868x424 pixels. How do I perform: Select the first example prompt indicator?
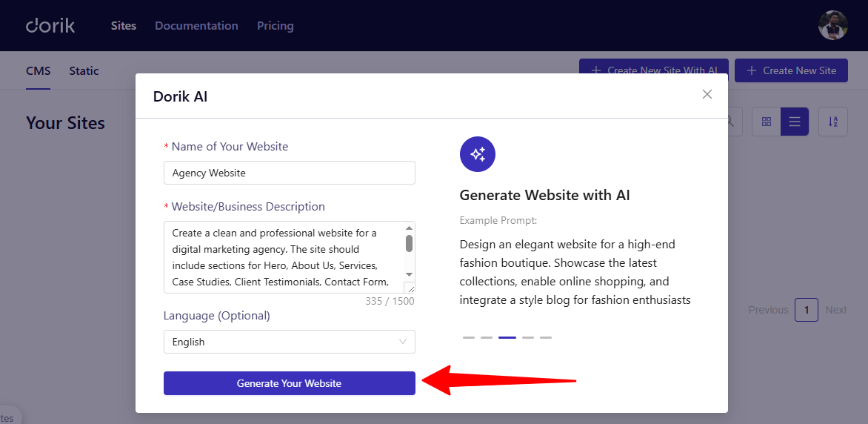click(469, 337)
